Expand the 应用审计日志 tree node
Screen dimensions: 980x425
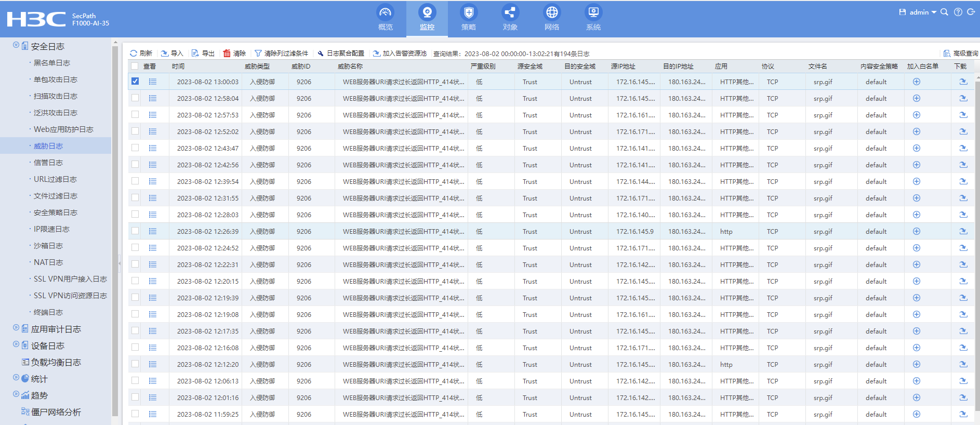point(16,328)
